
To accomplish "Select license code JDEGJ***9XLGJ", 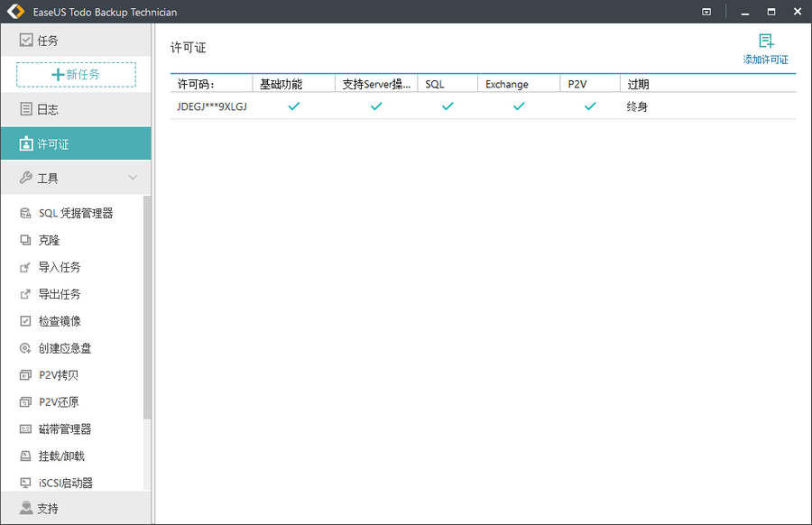I will point(212,106).
